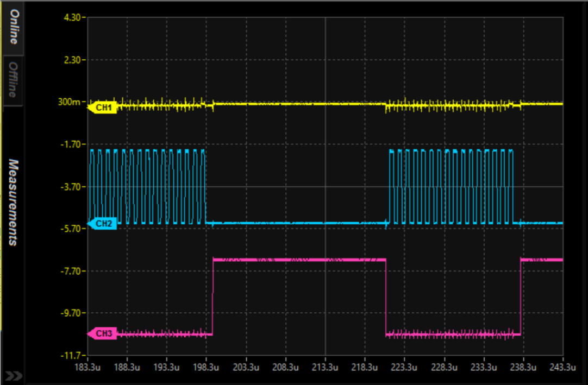Click the 183.3u time axis label
Image resolution: width=588 pixels, height=385 pixels.
click(87, 367)
